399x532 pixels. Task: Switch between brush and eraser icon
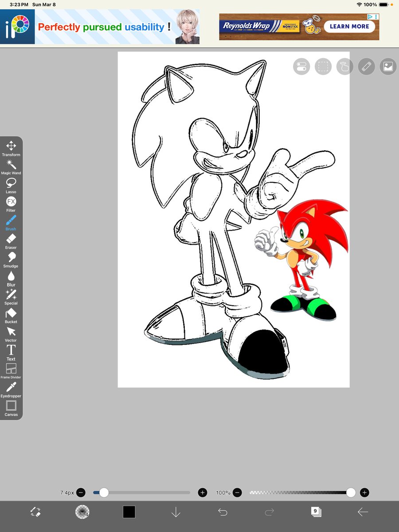point(35,512)
